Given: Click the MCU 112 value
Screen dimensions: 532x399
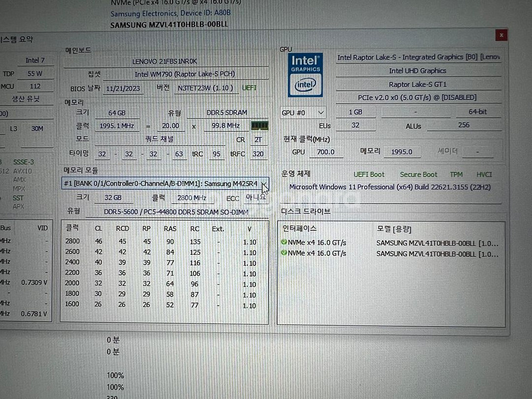Looking at the screenshot, I should [35, 87].
